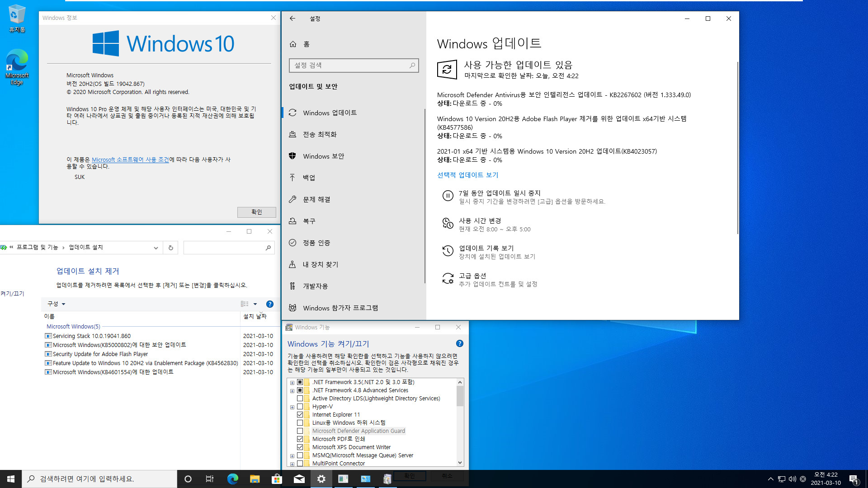Click the Settings sidebar scrollbar

click(425, 196)
